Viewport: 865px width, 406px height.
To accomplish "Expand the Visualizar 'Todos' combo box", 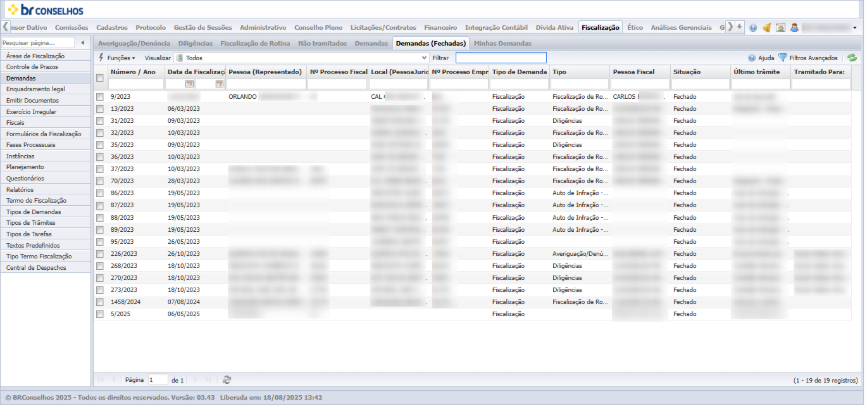I will tap(424, 57).
